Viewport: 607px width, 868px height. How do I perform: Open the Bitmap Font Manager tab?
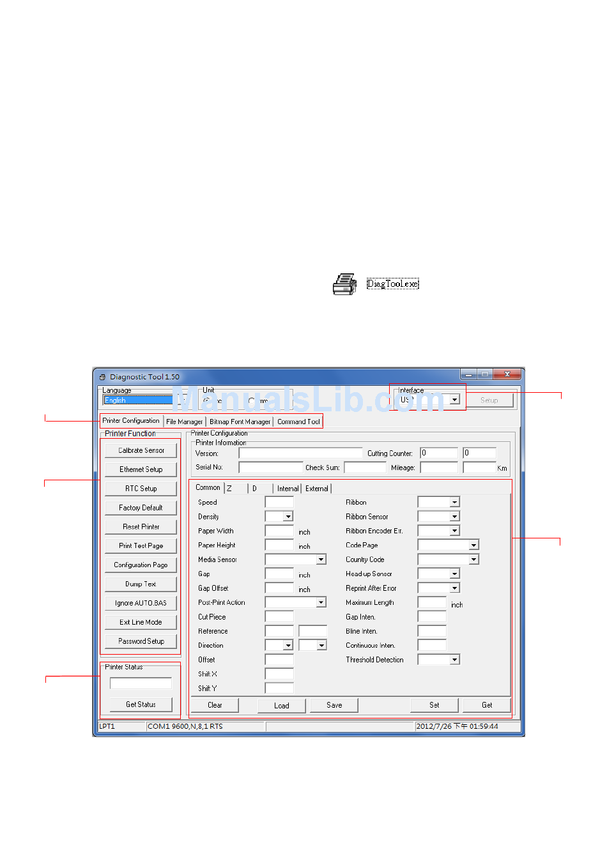[x=240, y=422]
